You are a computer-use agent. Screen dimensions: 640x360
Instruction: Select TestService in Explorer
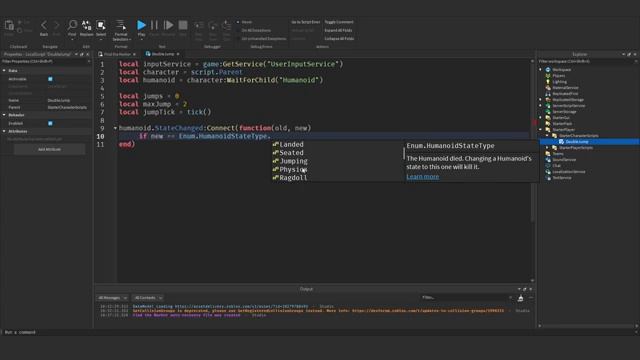[562, 178]
